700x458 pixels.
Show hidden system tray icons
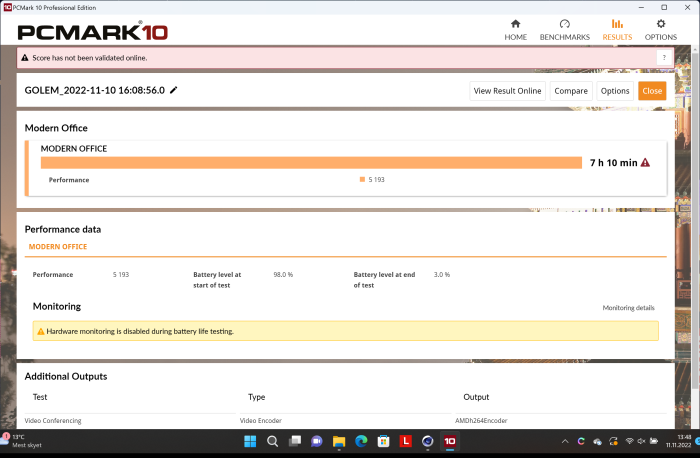tap(565, 441)
